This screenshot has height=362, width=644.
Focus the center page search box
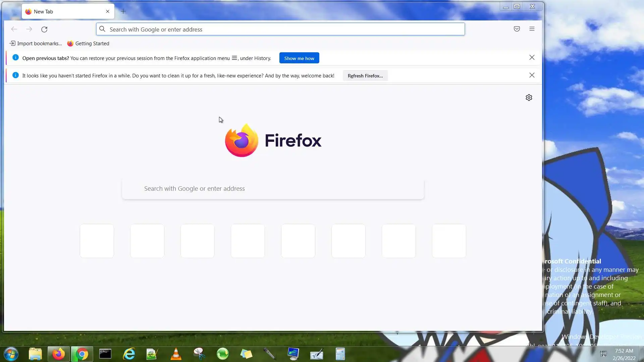click(x=273, y=189)
